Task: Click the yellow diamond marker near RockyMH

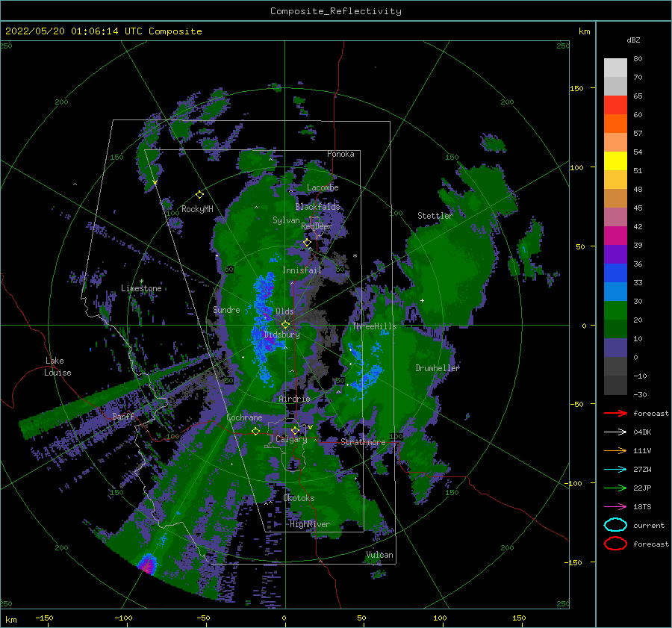Action: click(x=199, y=195)
